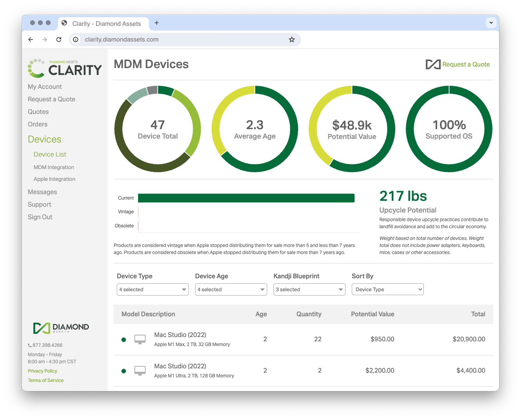Click the site information icon in address bar

tap(76, 40)
